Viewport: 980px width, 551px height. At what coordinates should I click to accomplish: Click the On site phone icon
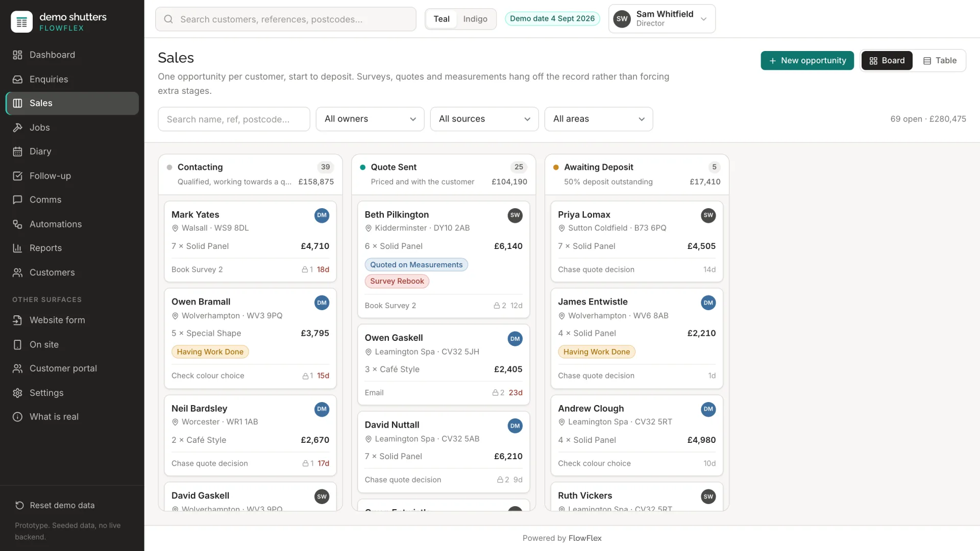click(x=17, y=345)
